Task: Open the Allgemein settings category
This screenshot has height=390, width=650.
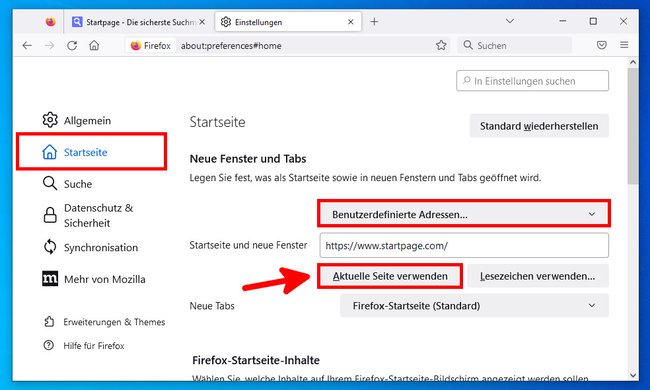Action: [77, 121]
